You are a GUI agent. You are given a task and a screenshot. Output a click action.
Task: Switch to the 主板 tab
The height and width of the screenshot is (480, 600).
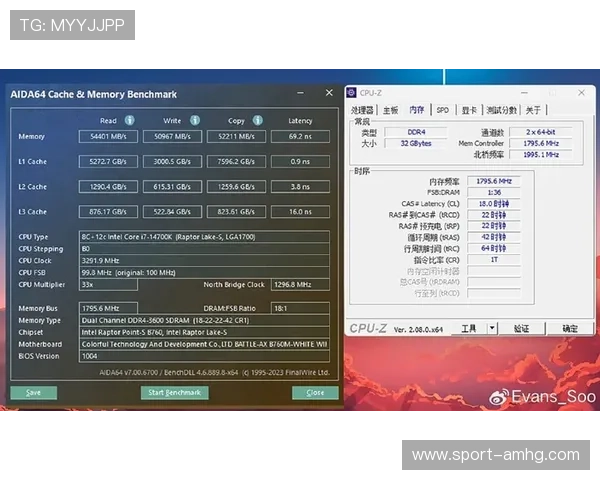click(391, 110)
